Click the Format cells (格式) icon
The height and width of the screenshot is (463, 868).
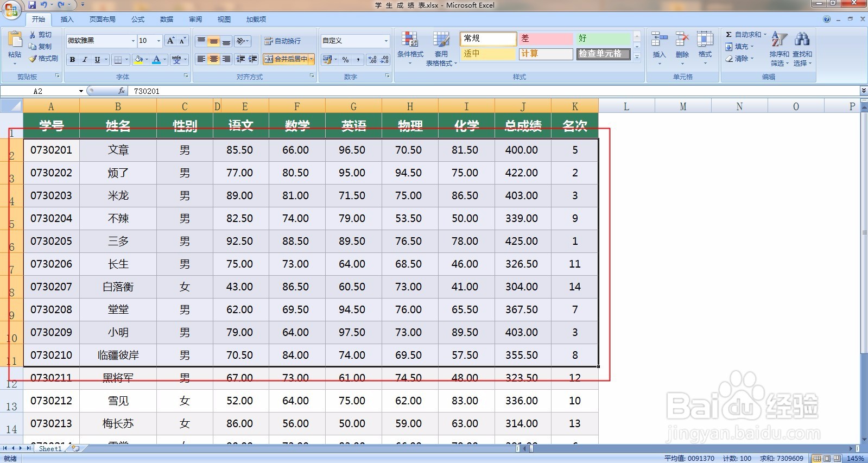tap(705, 40)
